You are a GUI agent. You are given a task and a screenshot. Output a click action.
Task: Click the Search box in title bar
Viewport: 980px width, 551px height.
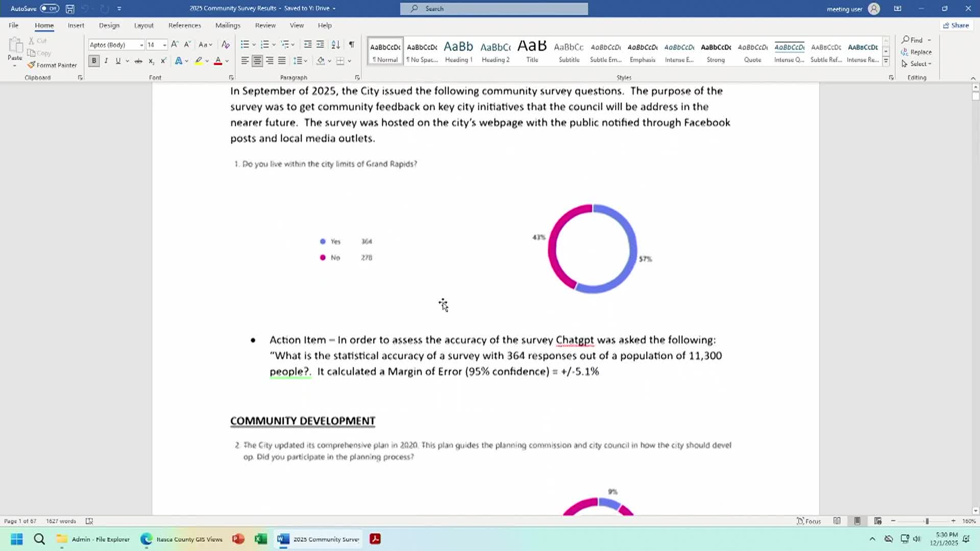tap(494, 9)
